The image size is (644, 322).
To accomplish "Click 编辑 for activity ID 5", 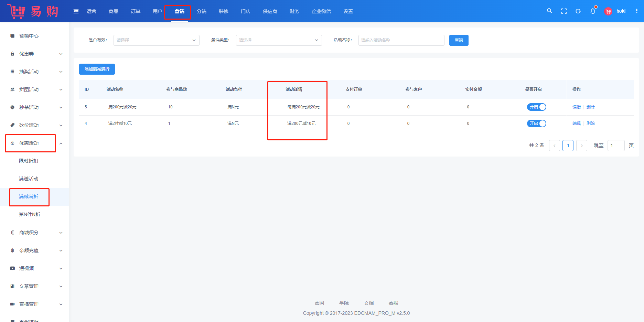I will (x=576, y=107).
